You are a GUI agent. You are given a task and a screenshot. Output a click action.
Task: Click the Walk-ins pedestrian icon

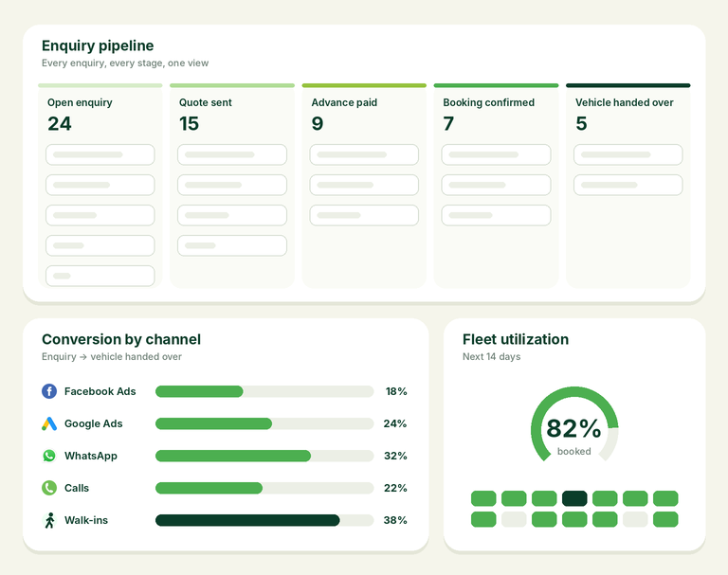coord(49,520)
